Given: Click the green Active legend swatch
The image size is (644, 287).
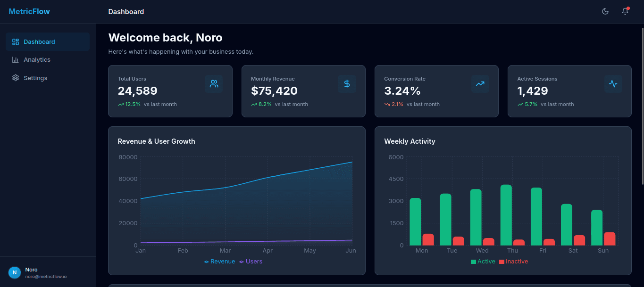Looking at the screenshot, I should (x=474, y=262).
